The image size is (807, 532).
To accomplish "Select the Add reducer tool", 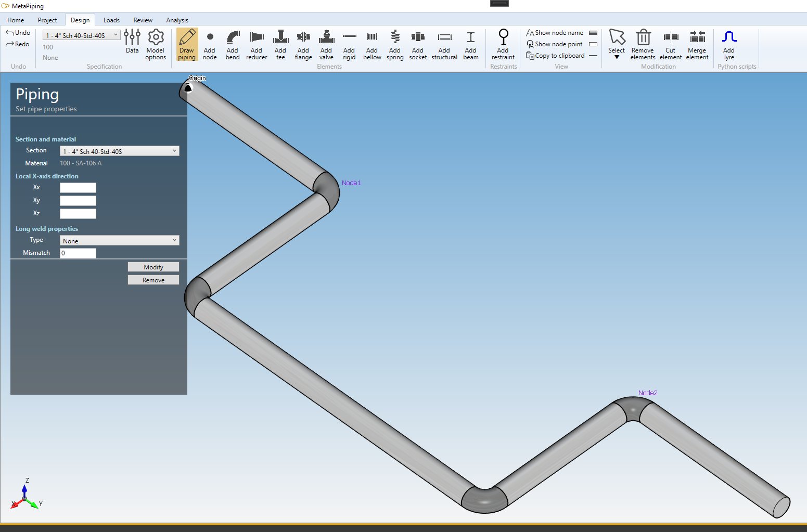I will (x=257, y=45).
